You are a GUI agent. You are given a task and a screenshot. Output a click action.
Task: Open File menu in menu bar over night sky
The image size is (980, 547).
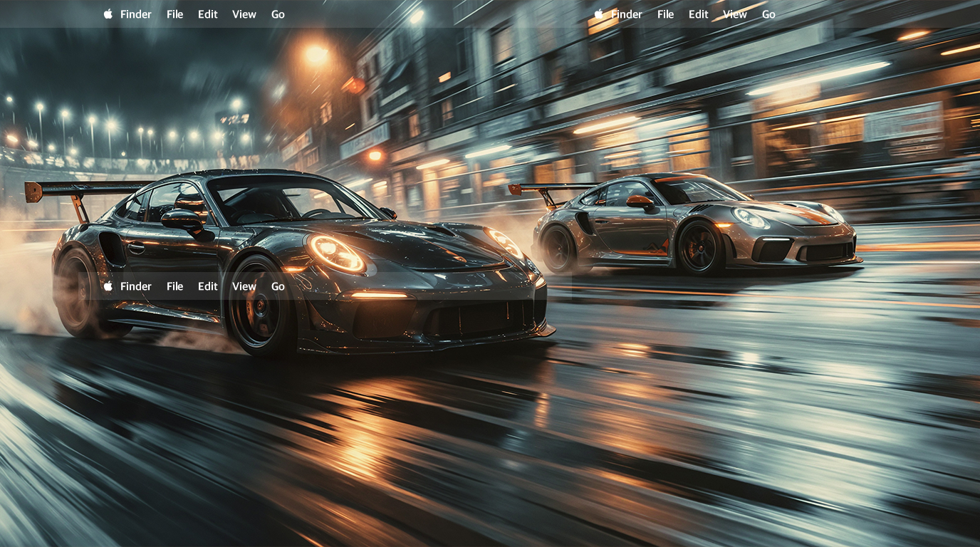tap(175, 14)
